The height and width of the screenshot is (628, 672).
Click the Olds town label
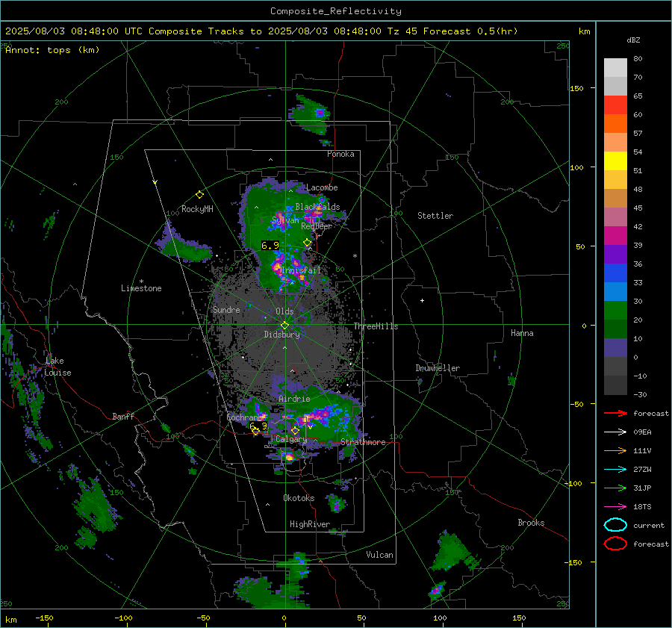click(x=284, y=311)
